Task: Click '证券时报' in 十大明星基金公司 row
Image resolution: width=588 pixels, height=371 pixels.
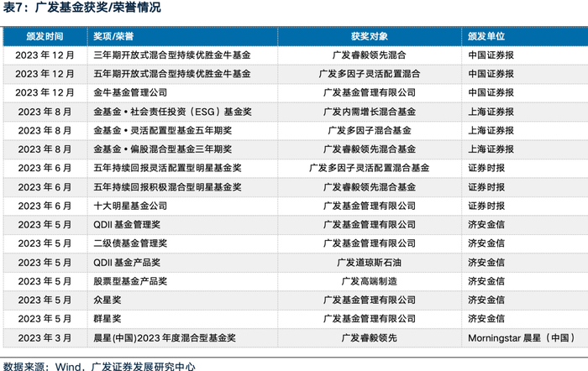Action: coord(486,206)
